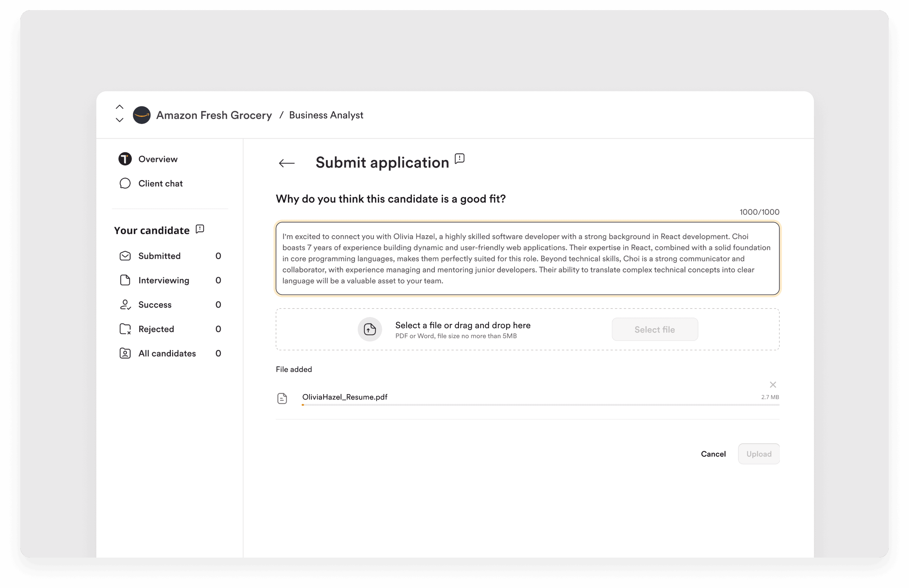The height and width of the screenshot is (588, 909).
Task: Click the info icon next to Your candidate
Action: pos(200,229)
